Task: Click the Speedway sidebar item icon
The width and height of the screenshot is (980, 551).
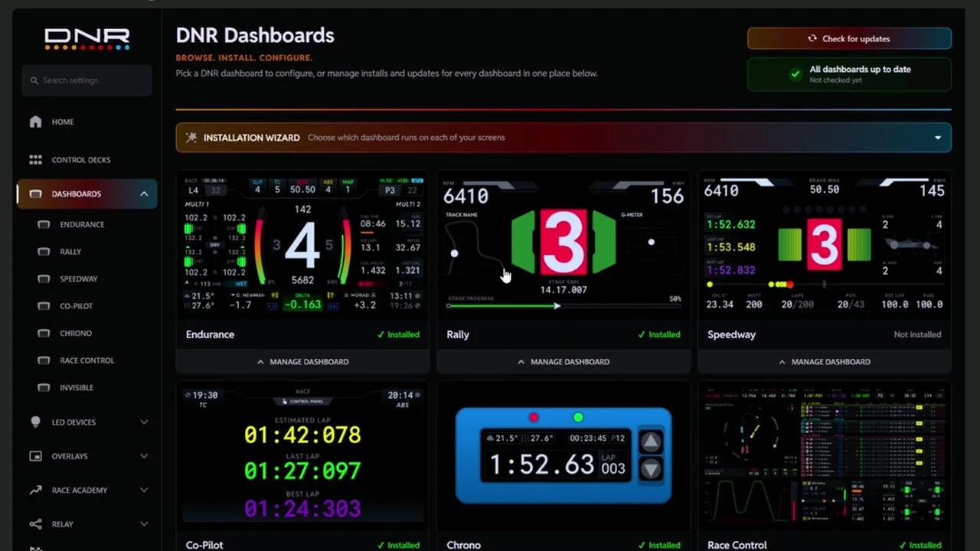Action: [44, 279]
